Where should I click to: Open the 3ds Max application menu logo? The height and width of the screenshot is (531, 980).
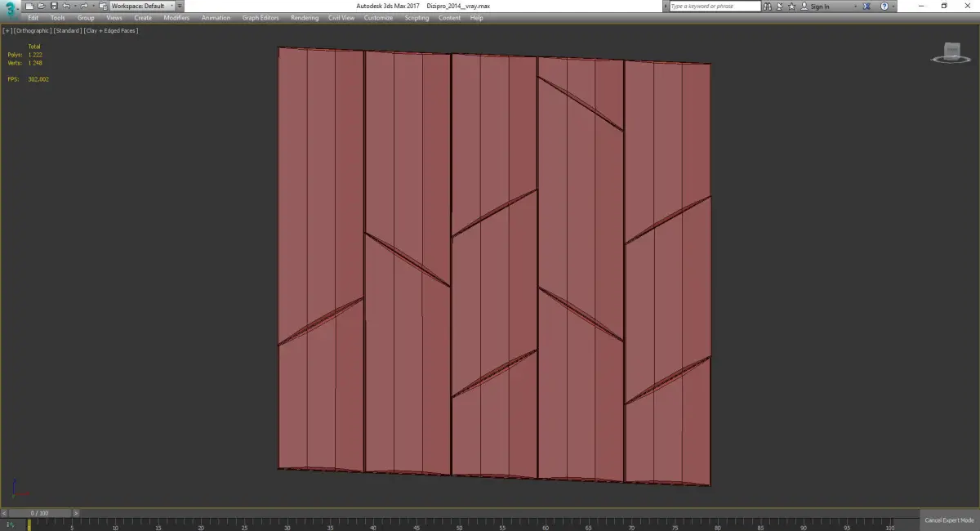point(11,10)
